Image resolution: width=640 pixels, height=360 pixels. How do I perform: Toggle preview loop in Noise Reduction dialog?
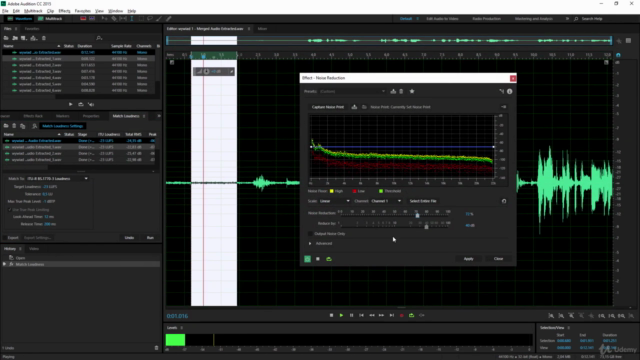tap(329, 259)
